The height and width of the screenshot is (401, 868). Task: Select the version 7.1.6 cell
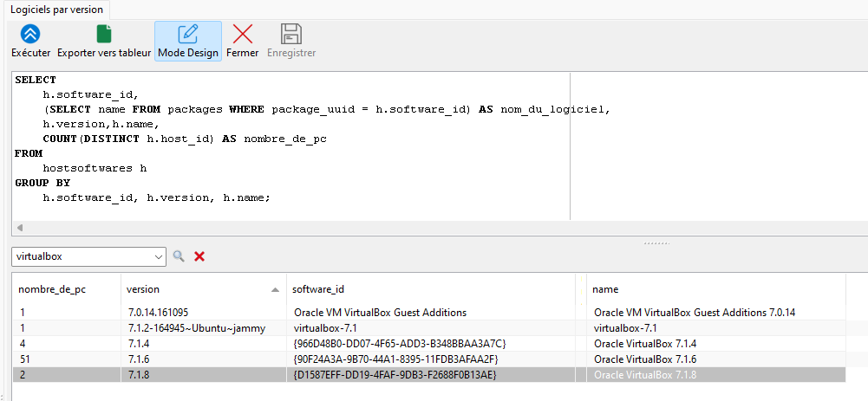pos(203,359)
